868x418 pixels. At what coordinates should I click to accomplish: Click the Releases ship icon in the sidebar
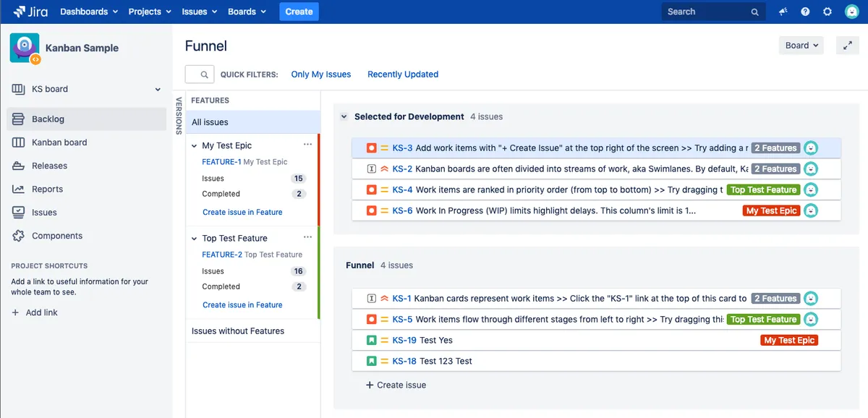(x=18, y=166)
